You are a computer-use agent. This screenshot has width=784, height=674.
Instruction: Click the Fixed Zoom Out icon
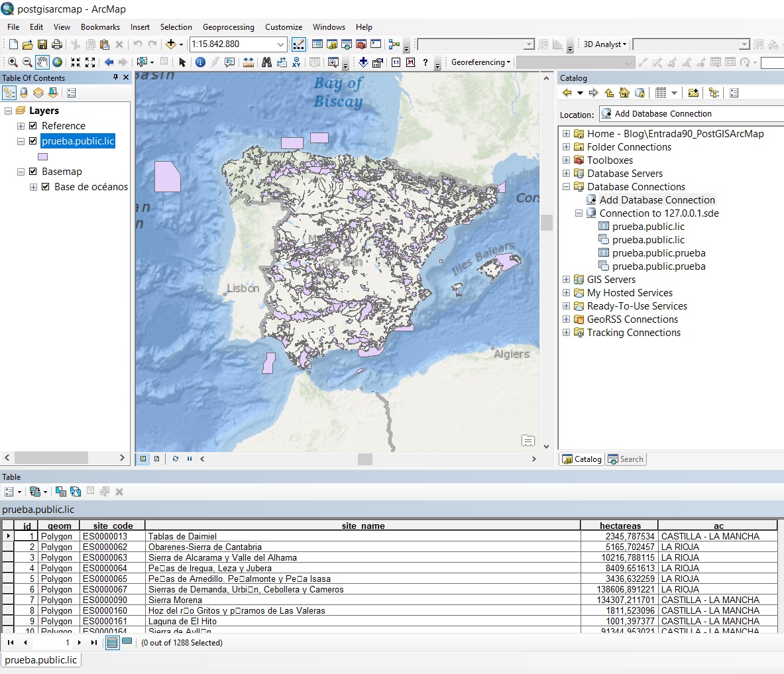pyautogui.click(x=91, y=62)
